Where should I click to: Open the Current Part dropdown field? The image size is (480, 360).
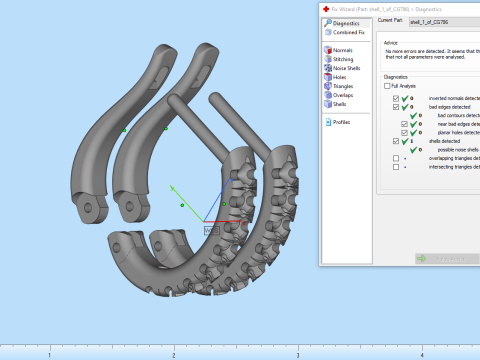point(444,22)
